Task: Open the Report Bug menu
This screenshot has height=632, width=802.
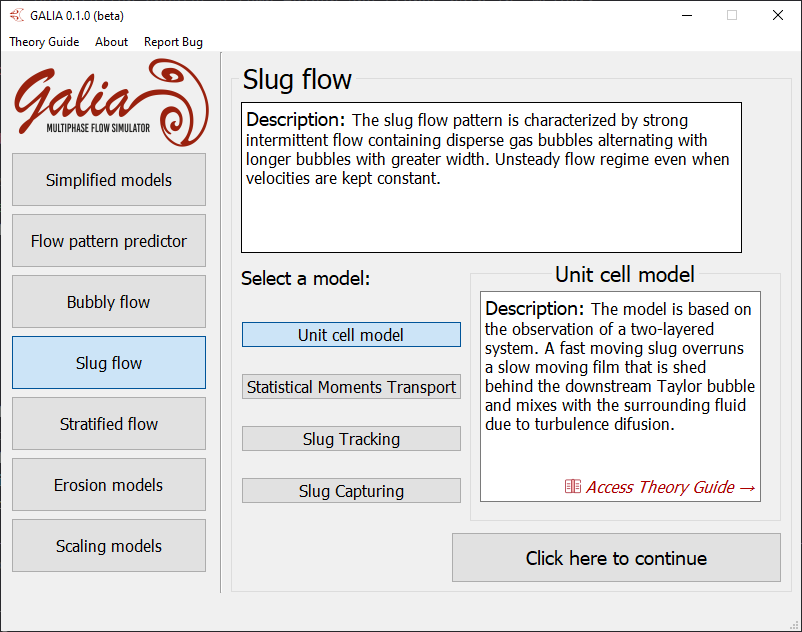Action: (173, 42)
